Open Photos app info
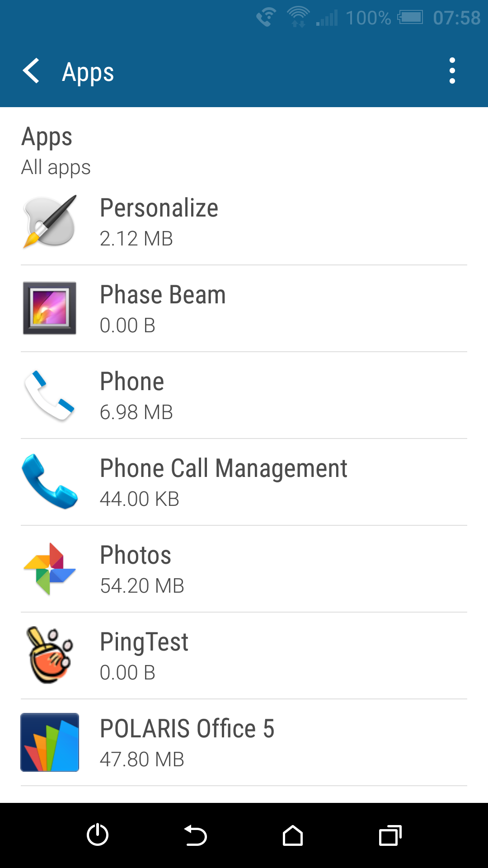Viewport: 488px width, 868px height. (x=244, y=570)
